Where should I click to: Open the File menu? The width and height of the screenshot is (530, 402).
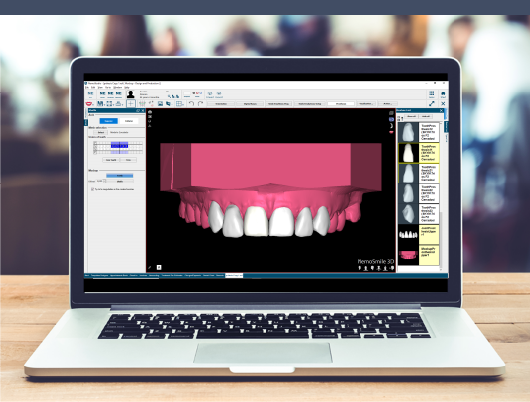[x=87, y=88]
